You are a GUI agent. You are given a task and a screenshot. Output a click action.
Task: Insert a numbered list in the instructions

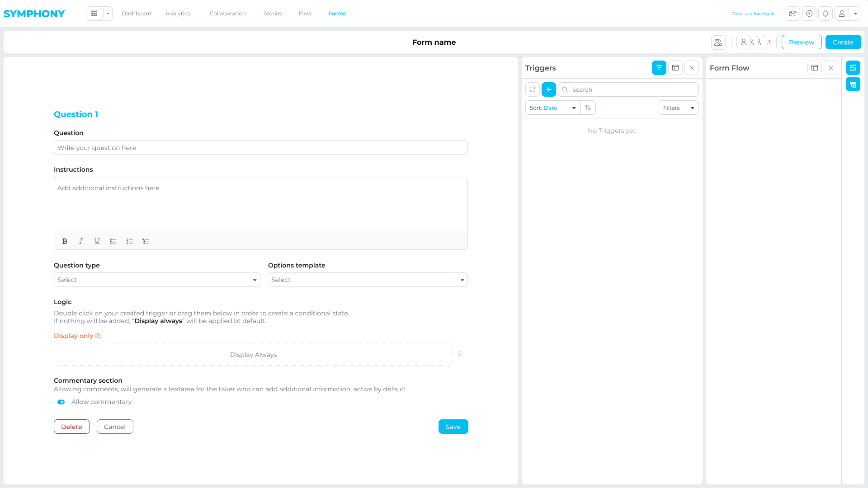click(129, 241)
